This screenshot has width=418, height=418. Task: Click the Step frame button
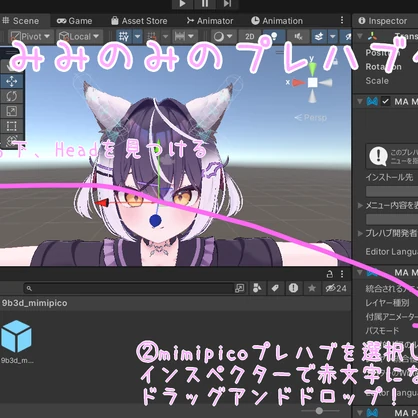[227, 4]
